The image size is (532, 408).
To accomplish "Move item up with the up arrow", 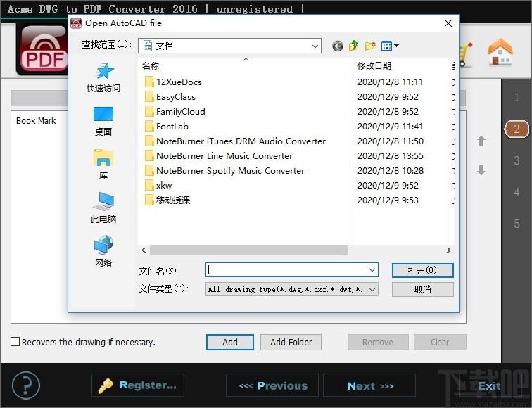I will pyautogui.click(x=481, y=141).
